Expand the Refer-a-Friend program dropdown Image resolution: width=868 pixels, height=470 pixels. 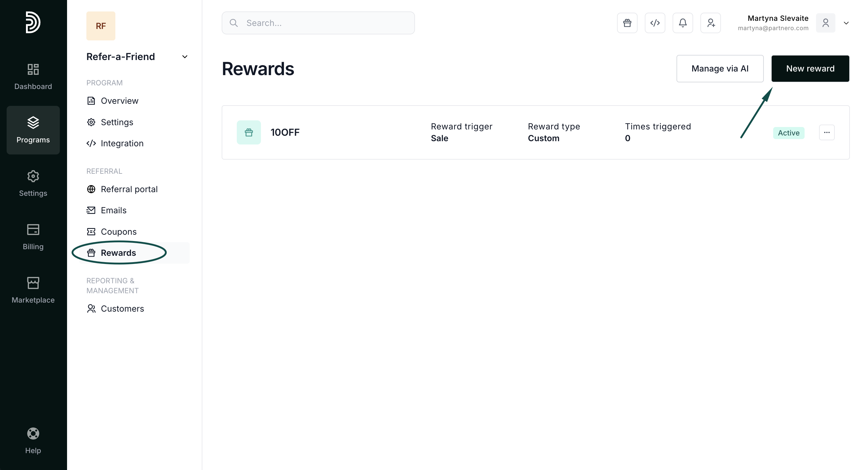[185, 56]
